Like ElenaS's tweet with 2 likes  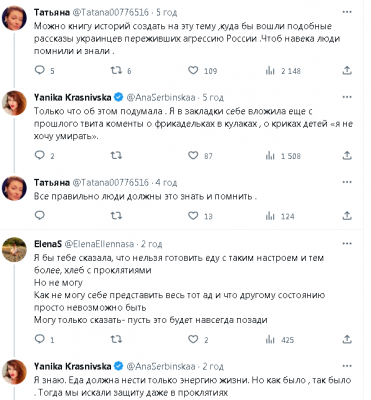point(193,339)
